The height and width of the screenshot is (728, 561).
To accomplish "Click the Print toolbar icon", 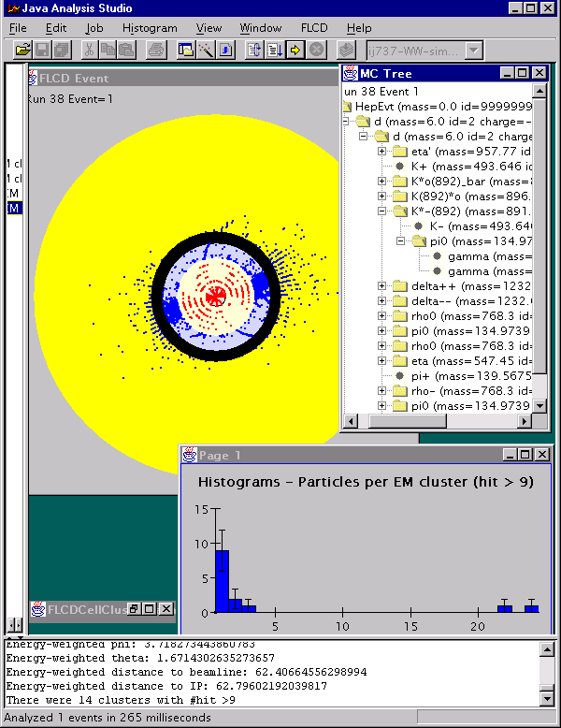I will click(x=156, y=50).
